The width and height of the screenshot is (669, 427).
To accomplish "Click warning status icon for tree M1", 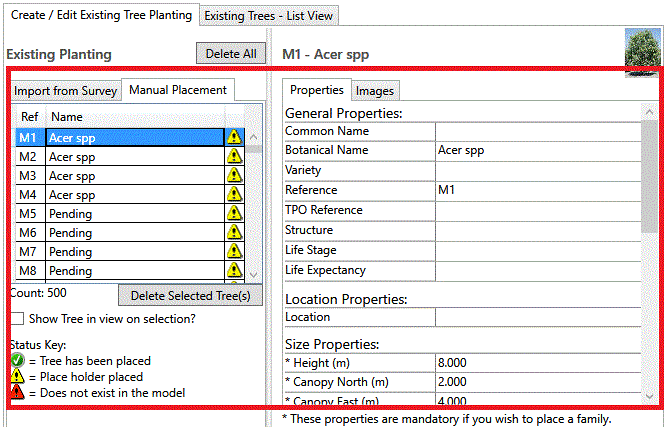I will click(x=234, y=138).
